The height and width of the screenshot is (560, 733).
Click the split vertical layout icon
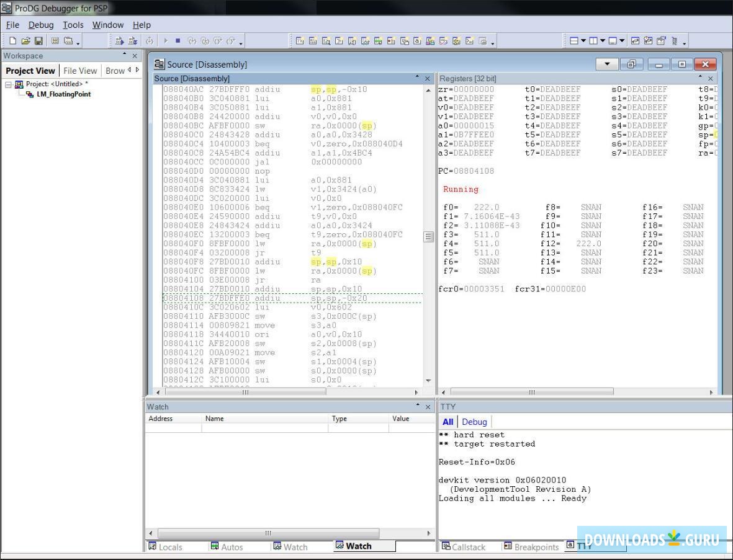tap(593, 41)
